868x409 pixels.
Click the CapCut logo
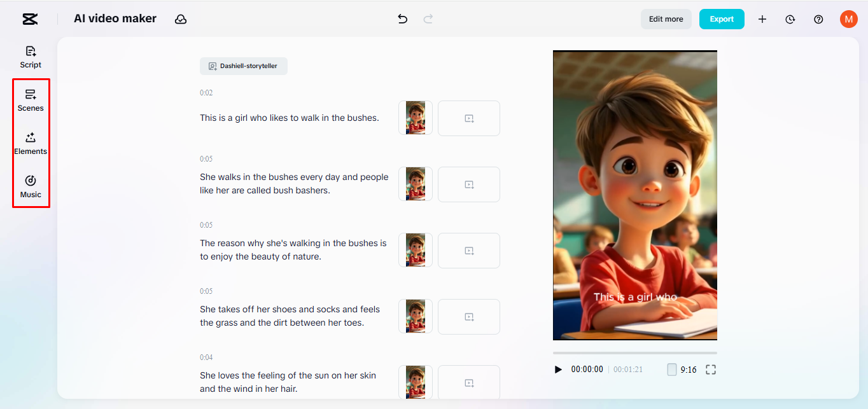29,19
